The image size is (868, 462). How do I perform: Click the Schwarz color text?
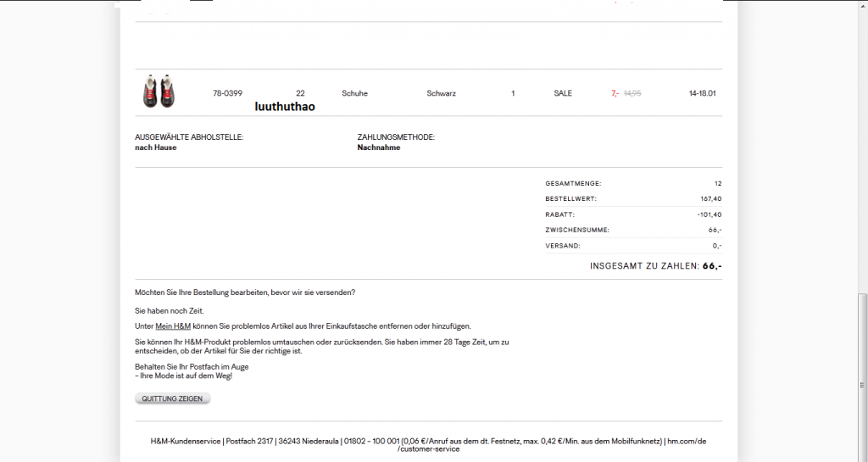click(x=441, y=93)
